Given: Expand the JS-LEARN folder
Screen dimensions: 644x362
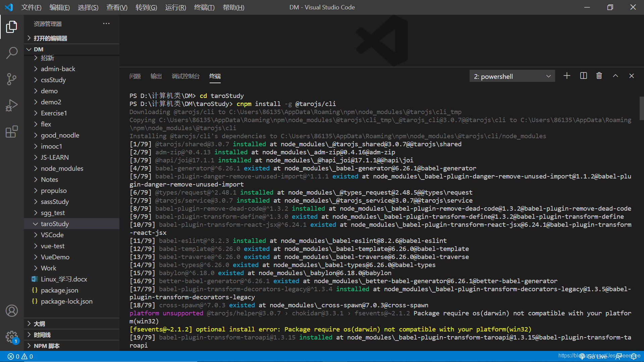Looking at the screenshot, I should [72, 157].
